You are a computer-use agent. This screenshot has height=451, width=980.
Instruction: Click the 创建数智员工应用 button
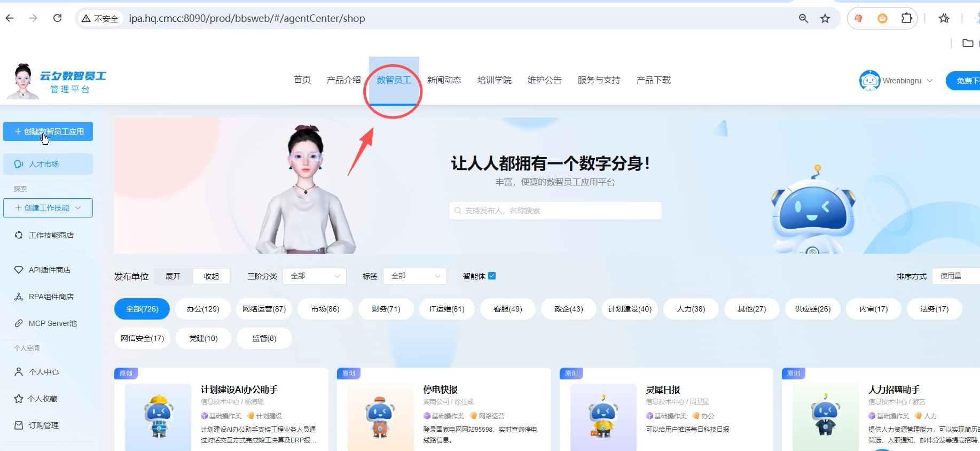pos(48,131)
